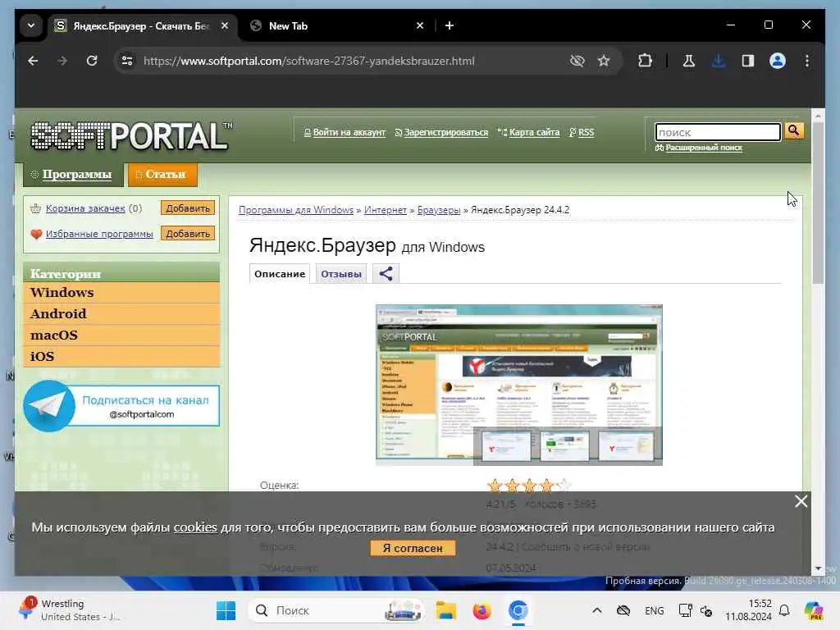
Task: Open Корзина закачек link
Action: [85, 208]
